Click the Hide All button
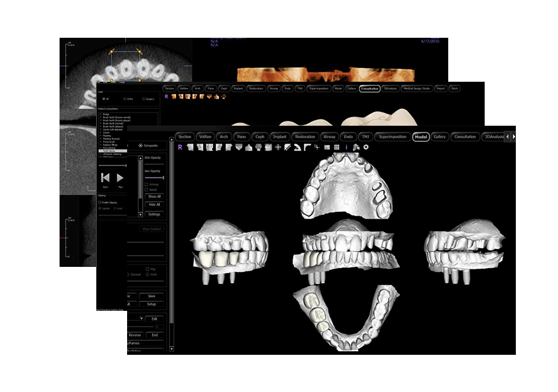 coord(154,204)
